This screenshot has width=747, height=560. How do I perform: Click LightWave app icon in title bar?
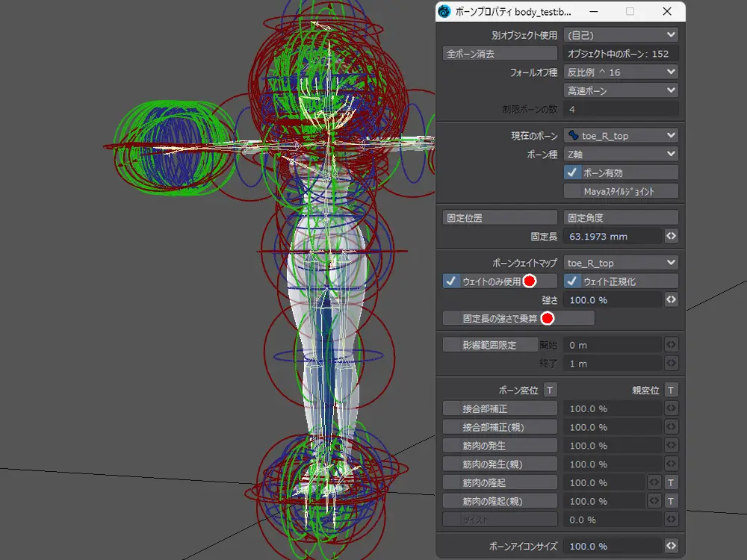click(445, 12)
